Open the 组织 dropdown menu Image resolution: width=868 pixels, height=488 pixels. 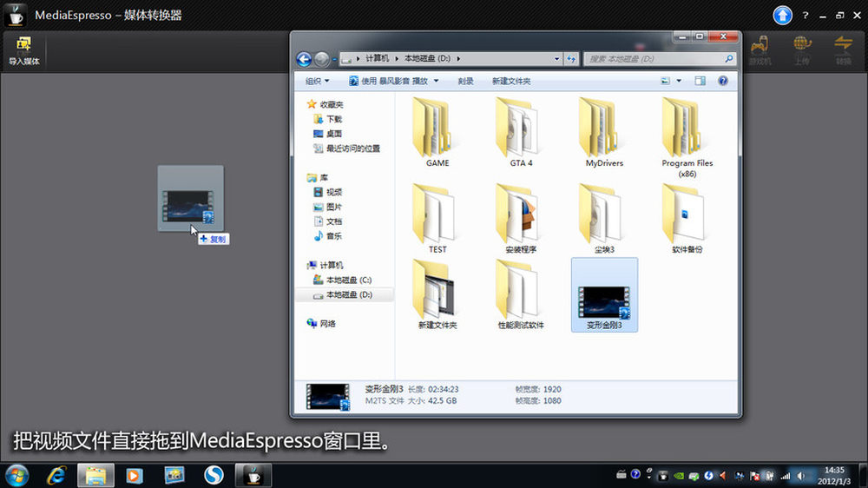point(317,81)
